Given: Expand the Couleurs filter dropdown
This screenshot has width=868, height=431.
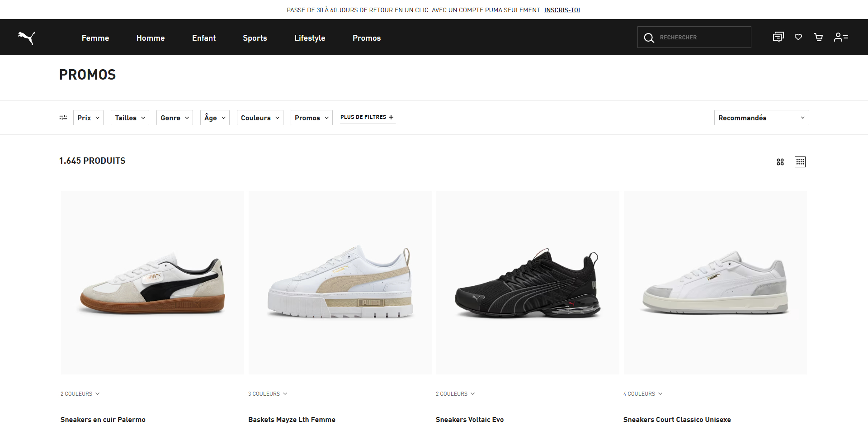Looking at the screenshot, I should (260, 118).
